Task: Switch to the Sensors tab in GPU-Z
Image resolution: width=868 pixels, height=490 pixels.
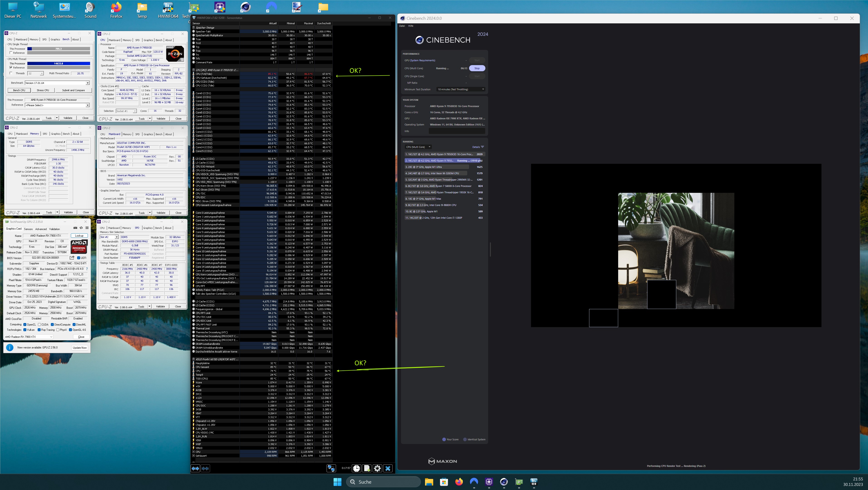Action: [x=28, y=229]
